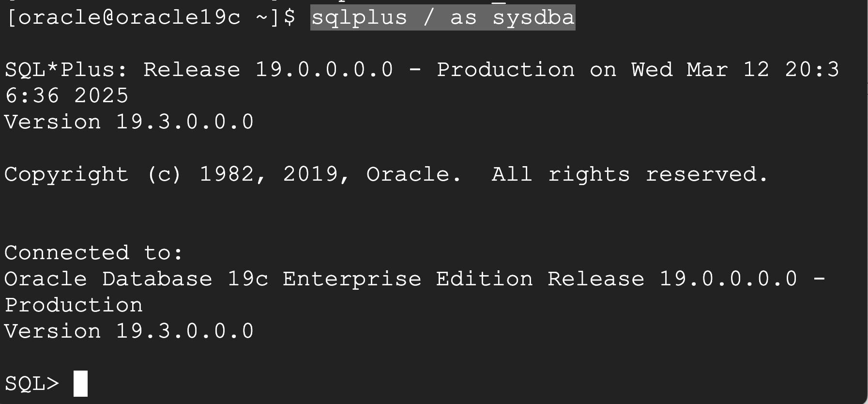868x404 pixels.
Task: Click the block cursor after the SQL> prompt
Action: pyautogui.click(x=80, y=384)
